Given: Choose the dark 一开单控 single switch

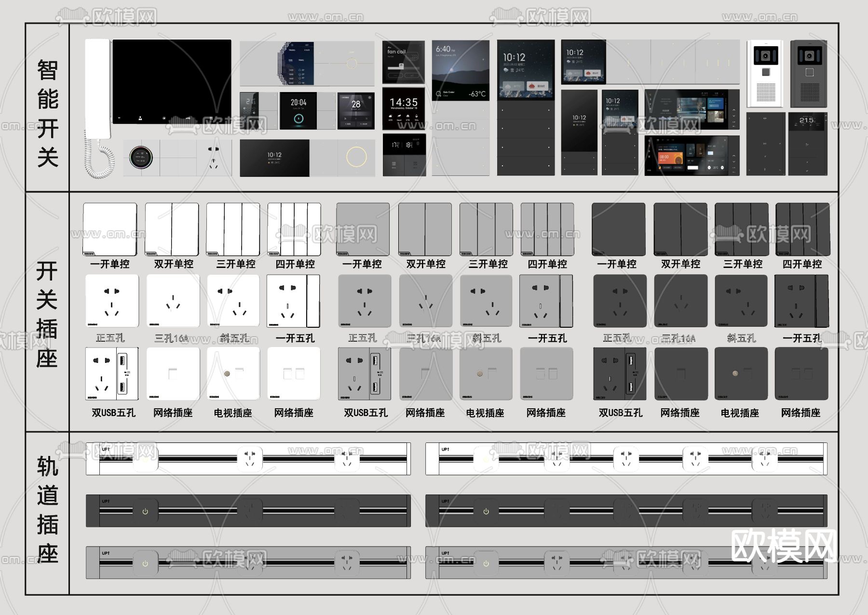Looking at the screenshot, I should pyautogui.click(x=619, y=229).
